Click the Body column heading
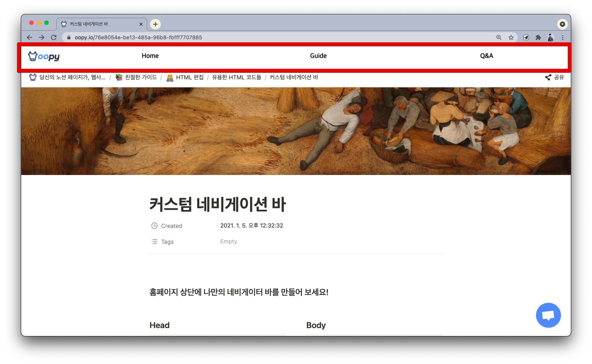Image resolution: width=592 pixels, height=364 pixels. pos(316,325)
